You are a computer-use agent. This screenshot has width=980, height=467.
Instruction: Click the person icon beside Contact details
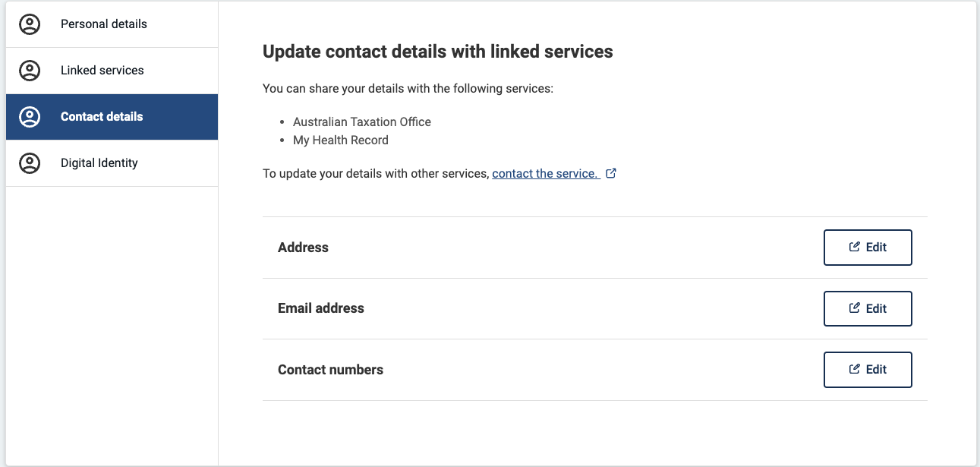click(x=30, y=117)
